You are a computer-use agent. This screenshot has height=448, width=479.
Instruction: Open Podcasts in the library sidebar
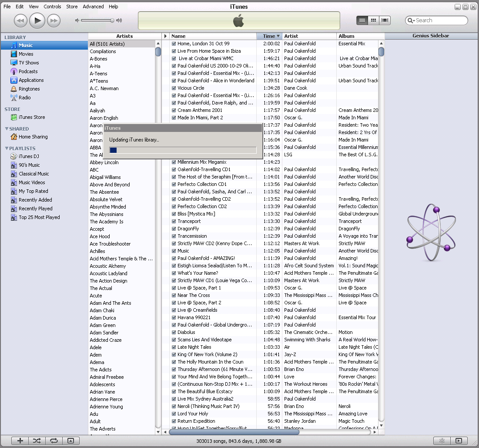(28, 71)
